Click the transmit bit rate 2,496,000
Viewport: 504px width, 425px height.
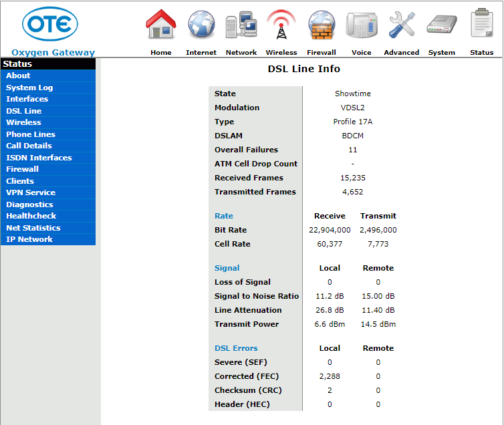(378, 230)
